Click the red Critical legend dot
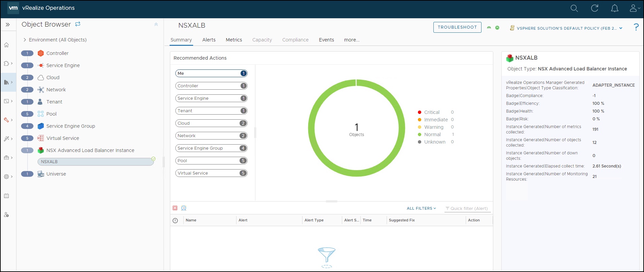644x272 pixels. 420,112
